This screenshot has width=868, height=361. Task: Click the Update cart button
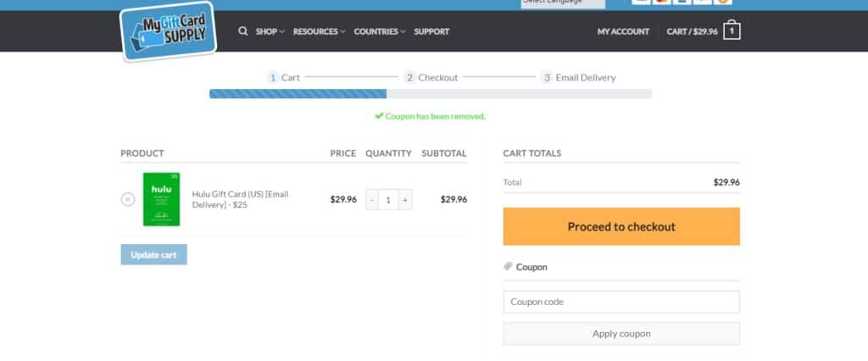tap(153, 254)
